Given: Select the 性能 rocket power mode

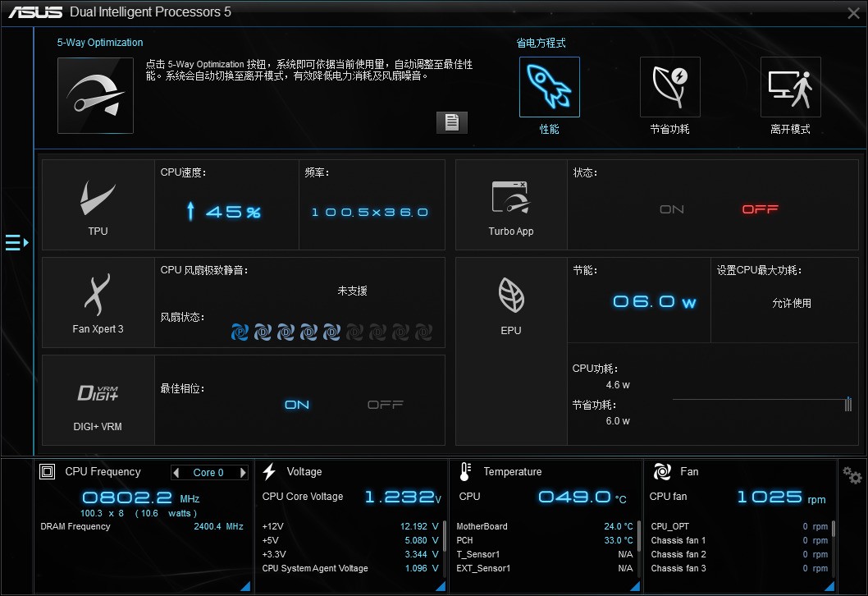Looking at the screenshot, I should [549, 87].
